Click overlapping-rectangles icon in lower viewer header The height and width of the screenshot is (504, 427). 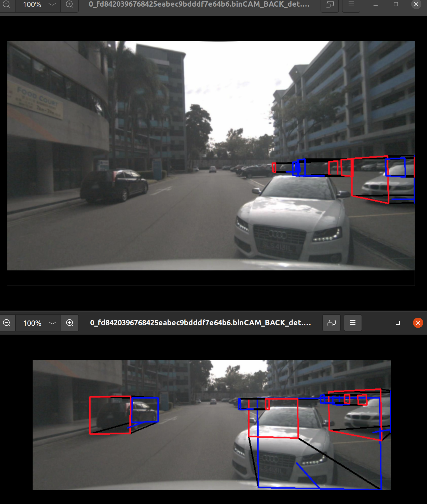[x=331, y=323]
